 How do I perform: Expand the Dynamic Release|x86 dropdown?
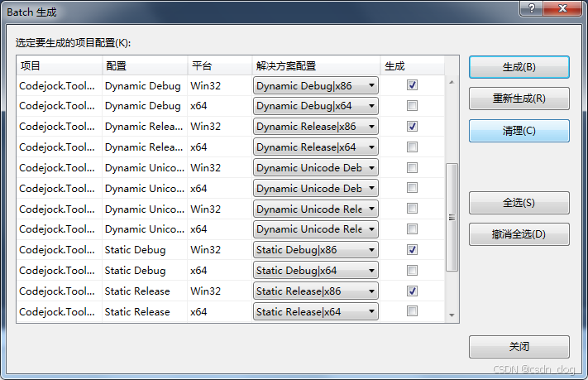[x=315, y=127]
